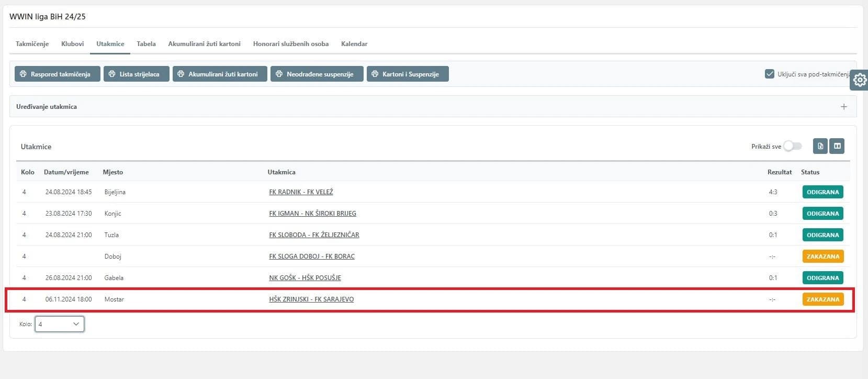Click the export file icon button in Utakmice
868x379 pixels.
click(x=820, y=146)
